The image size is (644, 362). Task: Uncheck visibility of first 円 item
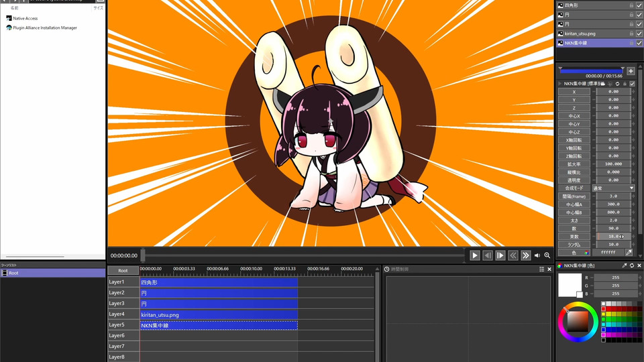(x=639, y=14)
